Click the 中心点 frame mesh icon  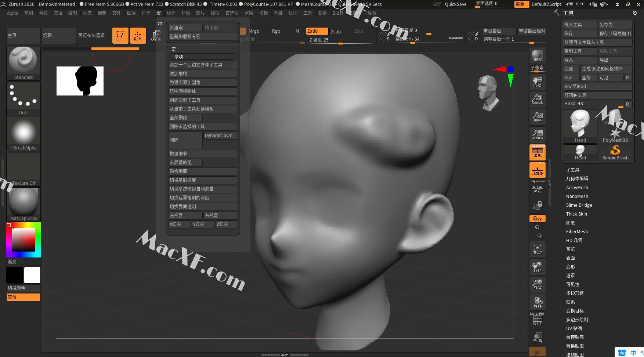point(537,249)
